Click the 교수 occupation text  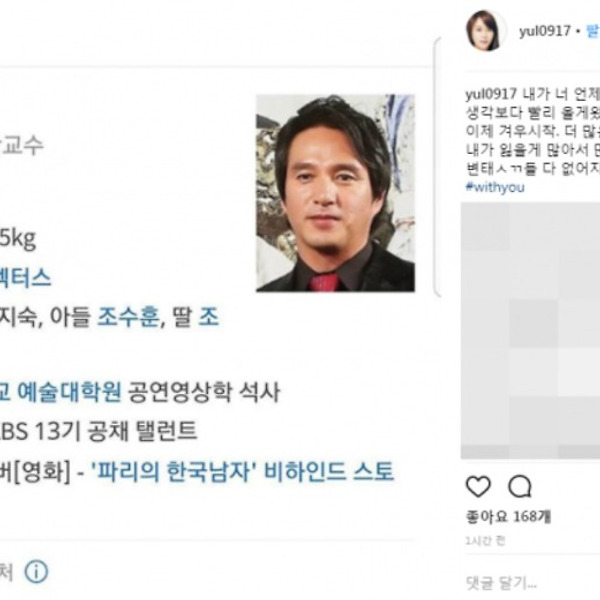click(22, 145)
